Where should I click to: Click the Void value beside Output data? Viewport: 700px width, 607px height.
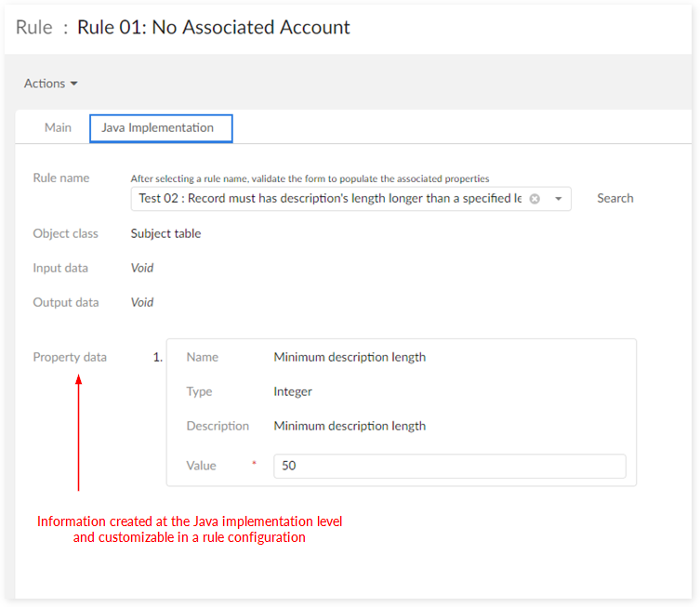point(142,302)
